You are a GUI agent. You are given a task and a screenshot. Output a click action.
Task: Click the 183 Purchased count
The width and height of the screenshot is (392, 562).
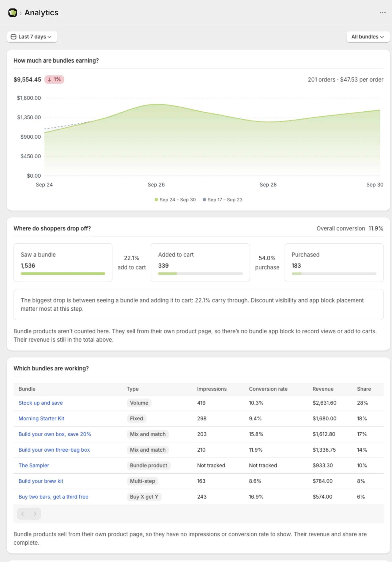click(296, 266)
